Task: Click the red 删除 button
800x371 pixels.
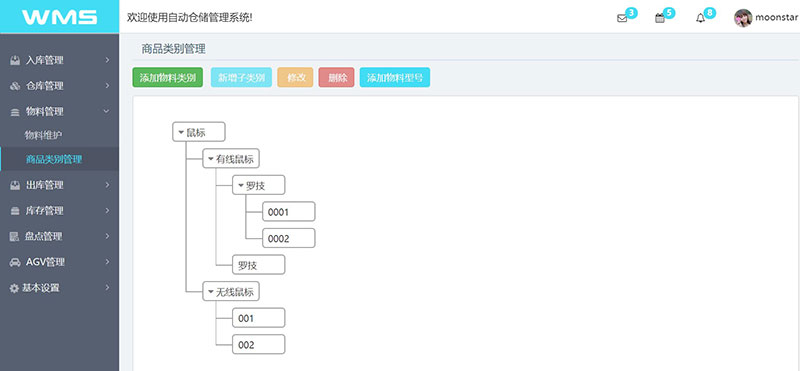Action: click(337, 78)
